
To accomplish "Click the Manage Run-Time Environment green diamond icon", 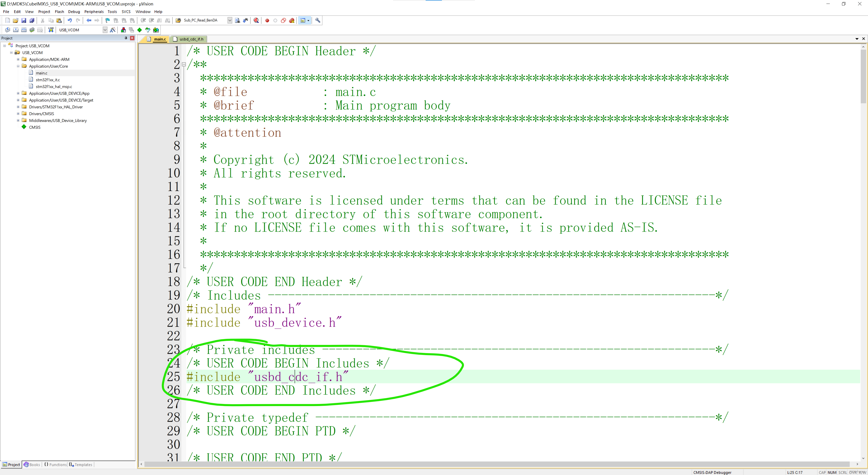I will (139, 30).
